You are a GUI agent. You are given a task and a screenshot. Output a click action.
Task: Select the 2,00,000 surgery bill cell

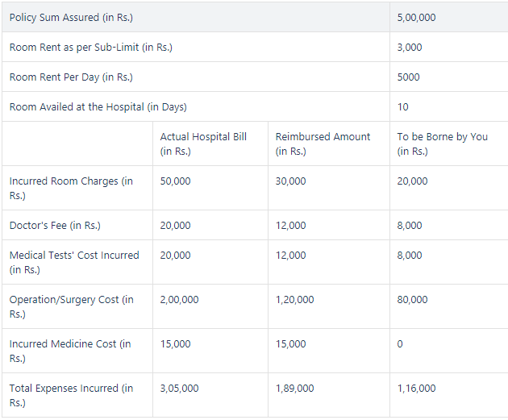[x=179, y=300]
